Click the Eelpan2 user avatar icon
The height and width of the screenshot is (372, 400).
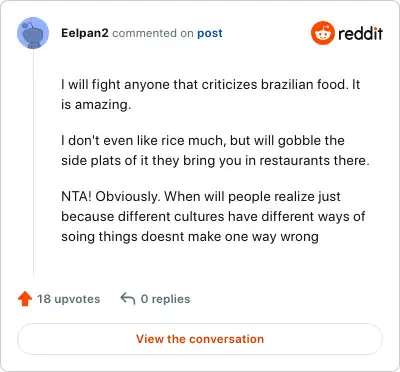click(x=33, y=33)
